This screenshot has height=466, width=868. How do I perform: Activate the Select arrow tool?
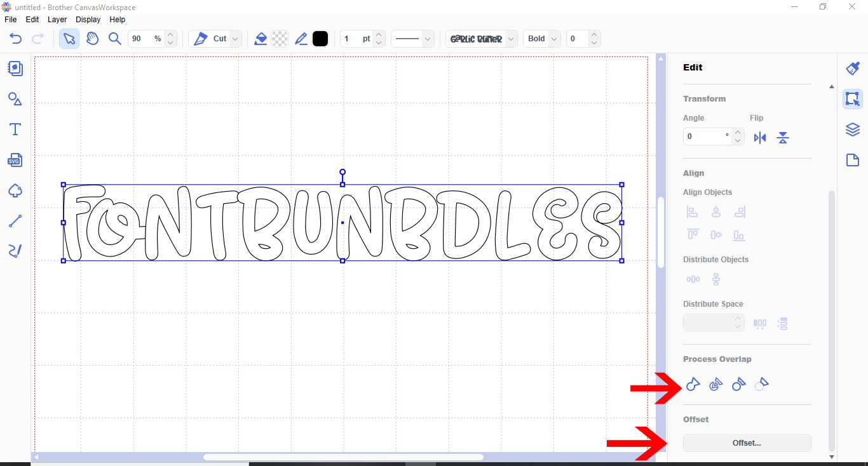69,39
